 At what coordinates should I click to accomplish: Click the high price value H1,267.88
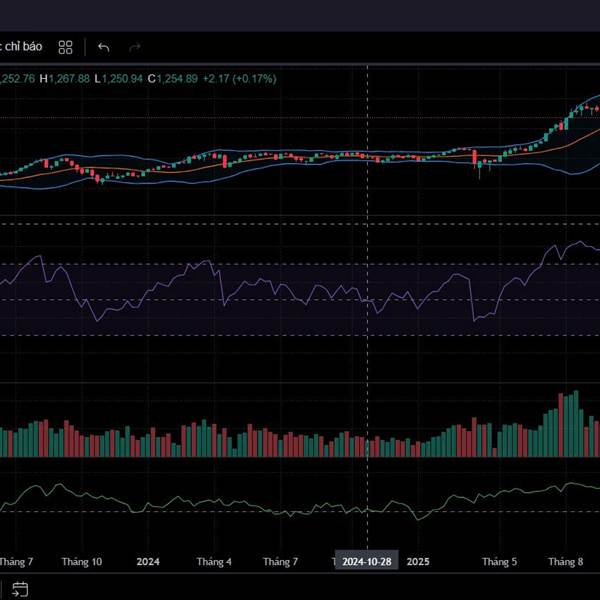pos(65,78)
